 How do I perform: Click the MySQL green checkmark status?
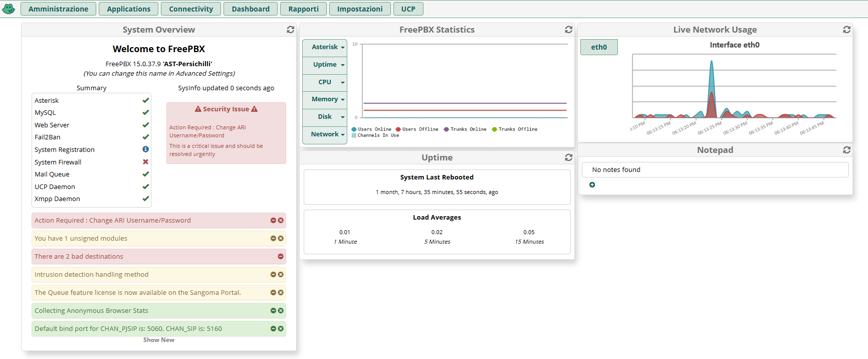[145, 112]
